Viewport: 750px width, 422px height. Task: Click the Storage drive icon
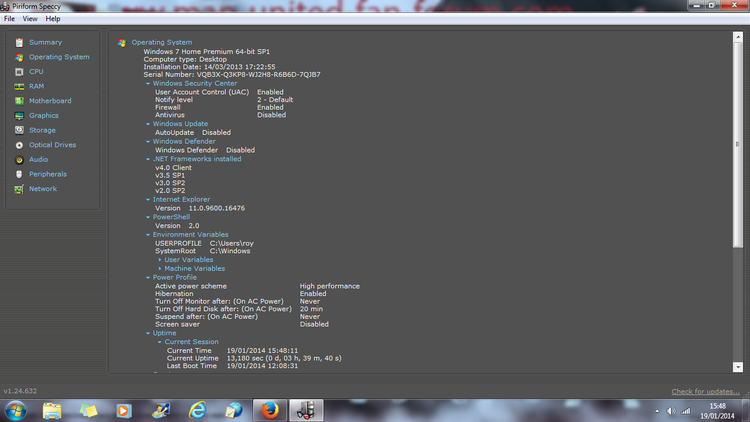tap(18, 130)
